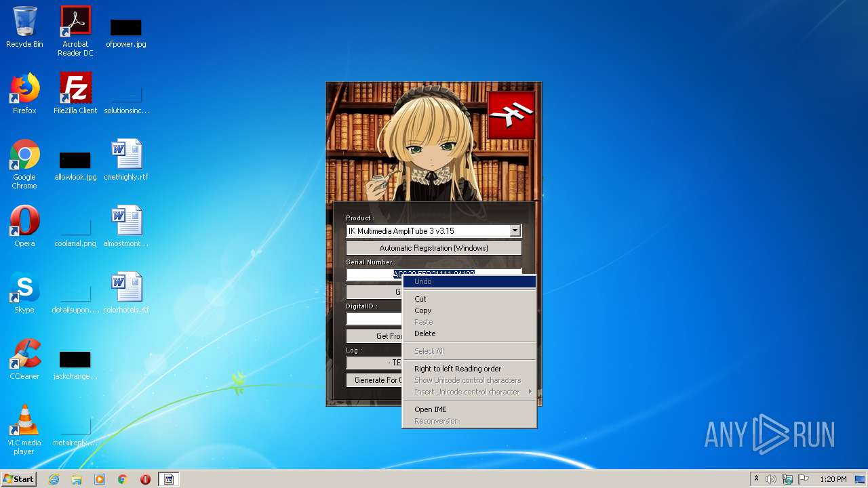The image size is (868, 488).
Task: Open Action Center flag tray icon
Action: pos(803,479)
